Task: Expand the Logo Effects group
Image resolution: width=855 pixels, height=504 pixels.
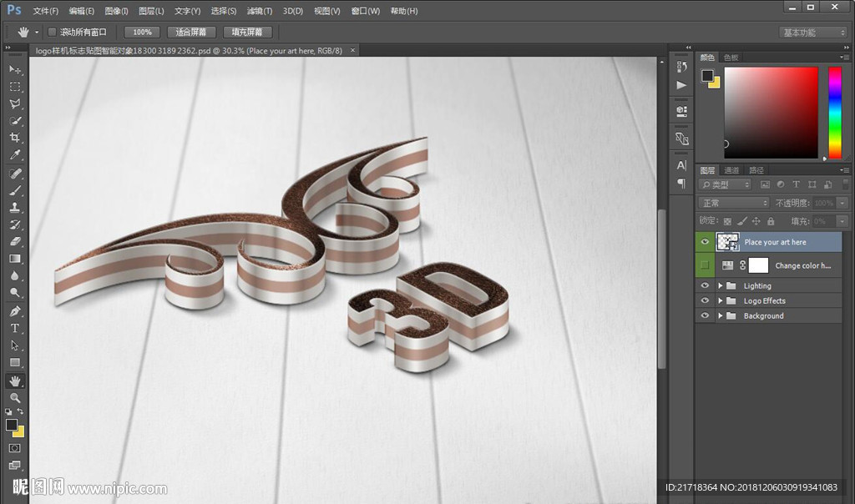Action: (x=721, y=301)
